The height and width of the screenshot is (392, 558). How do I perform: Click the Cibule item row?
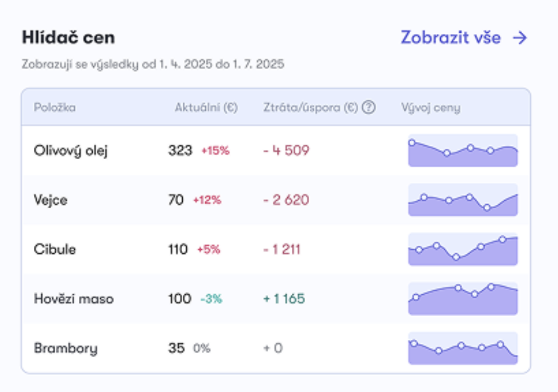276,249
